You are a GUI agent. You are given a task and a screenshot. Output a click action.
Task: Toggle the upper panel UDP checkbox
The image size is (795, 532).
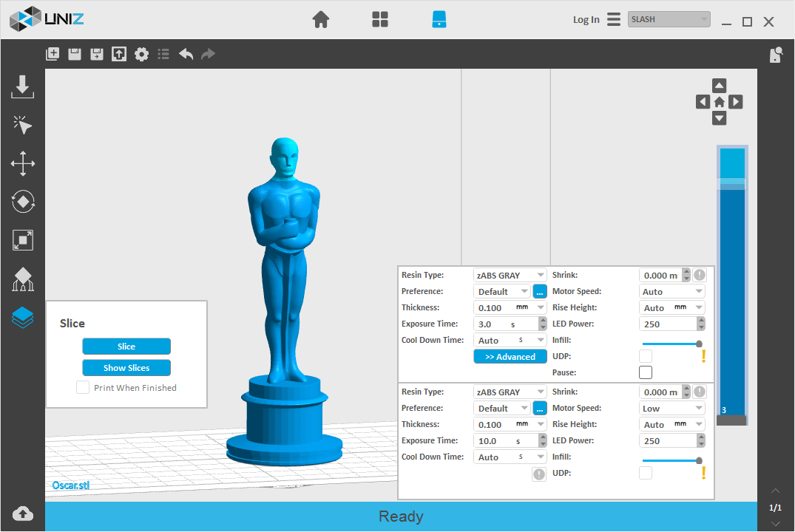(646, 356)
